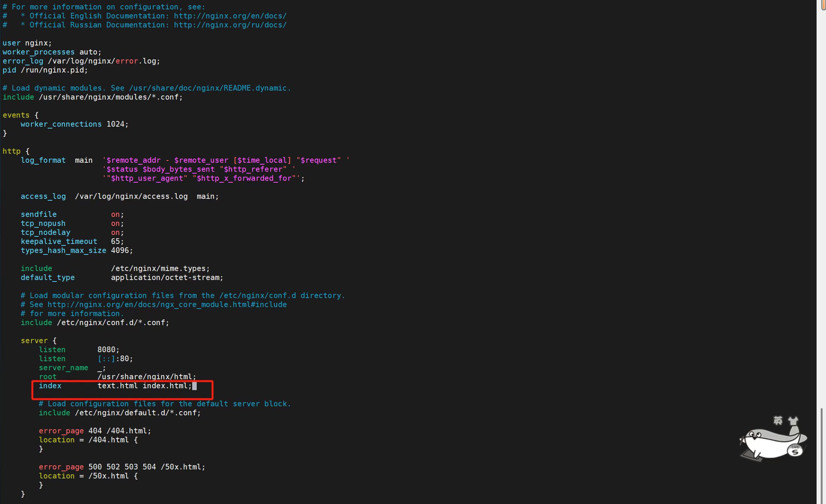The height and width of the screenshot is (504, 826).
Task: Place cursor at end of index line
Action: tap(194, 386)
